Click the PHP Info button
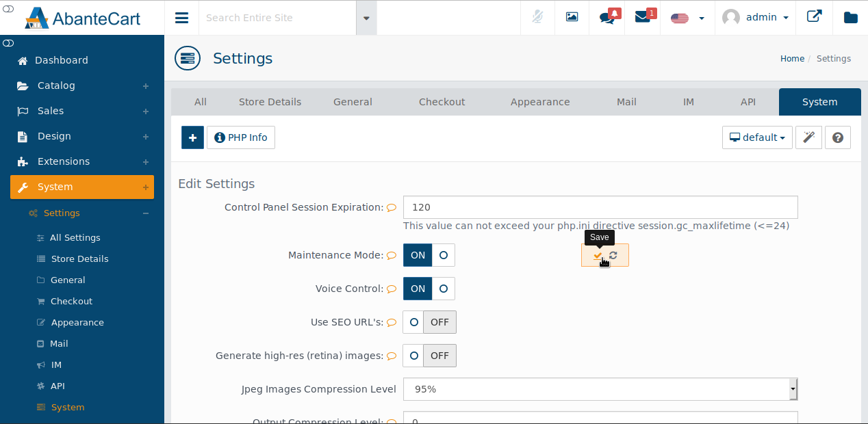This screenshot has width=868, height=424. 241,137
